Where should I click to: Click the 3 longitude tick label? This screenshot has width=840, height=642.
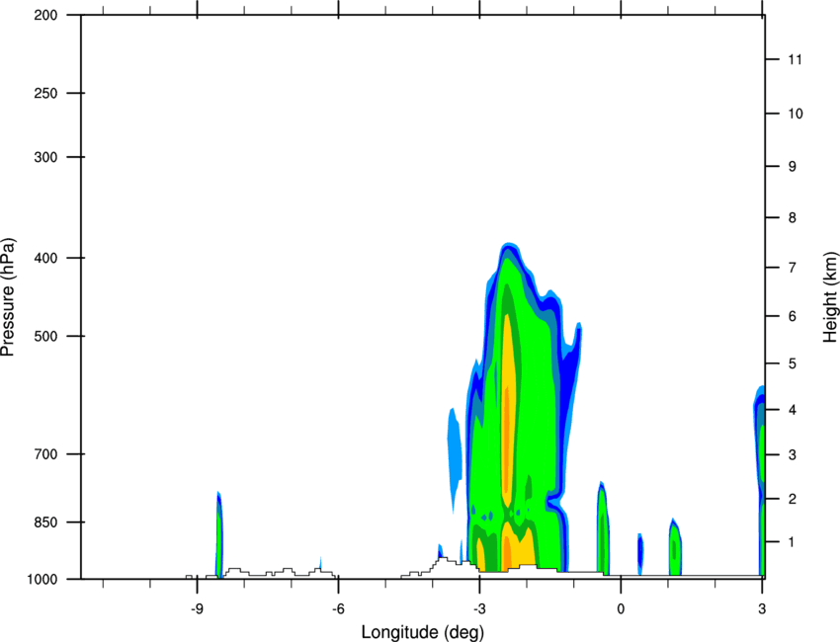762,608
